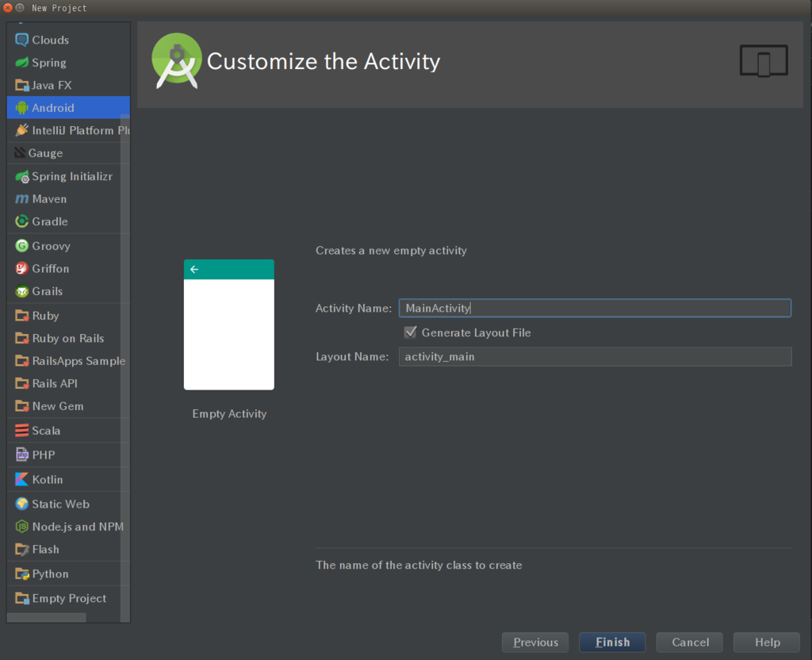The width and height of the screenshot is (812, 660).
Task: Click the Finish button
Action: pyautogui.click(x=612, y=643)
